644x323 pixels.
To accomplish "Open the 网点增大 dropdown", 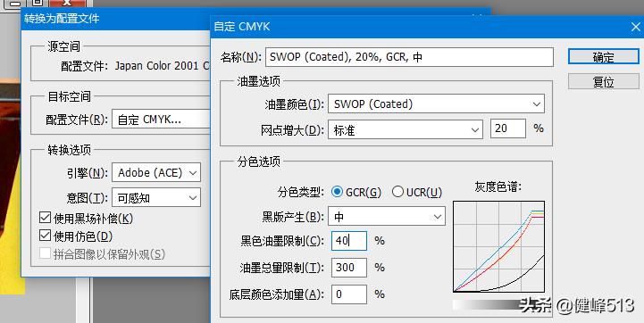I will [405, 129].
